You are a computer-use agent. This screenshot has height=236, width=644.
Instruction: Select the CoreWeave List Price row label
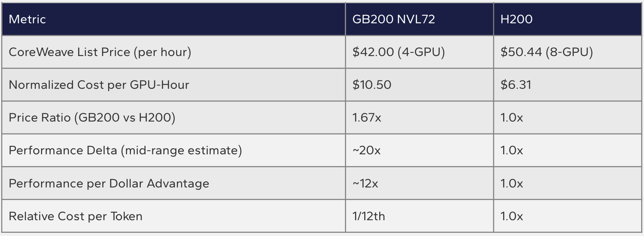(100, 52)
